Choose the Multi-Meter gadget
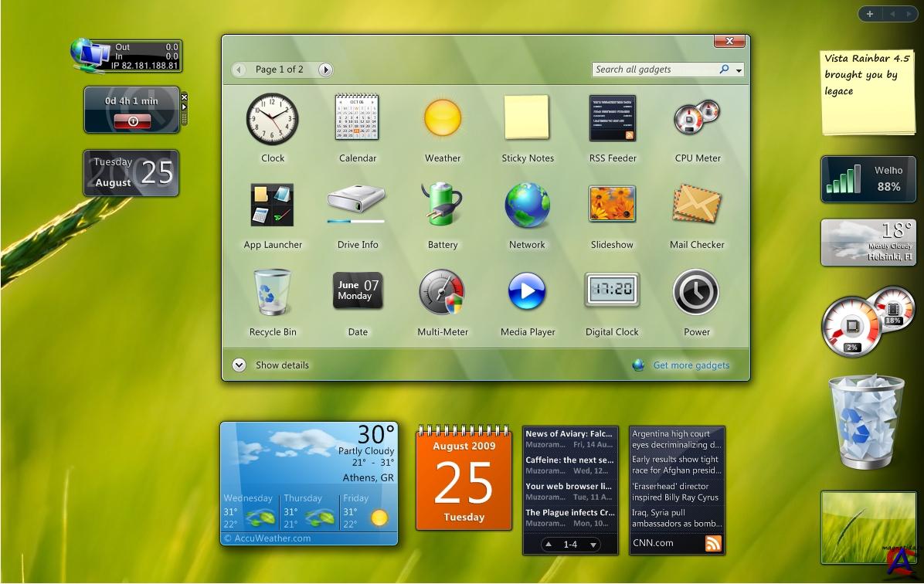The image size is (924, 584). pyautogui.click(x=442, y=292)
